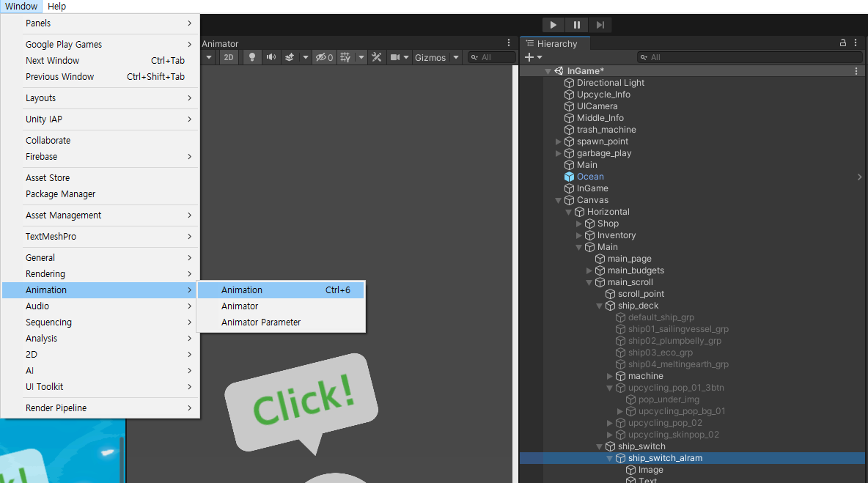Collapse the InGame scene
The image size is (868, 483).
coord(548,71)
